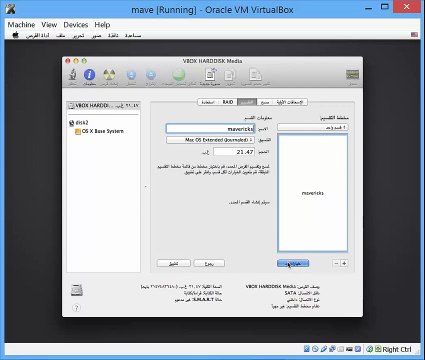Click the partition name field containing mavericks
Viewport: 425px width, 360px height.
point(210,129)
